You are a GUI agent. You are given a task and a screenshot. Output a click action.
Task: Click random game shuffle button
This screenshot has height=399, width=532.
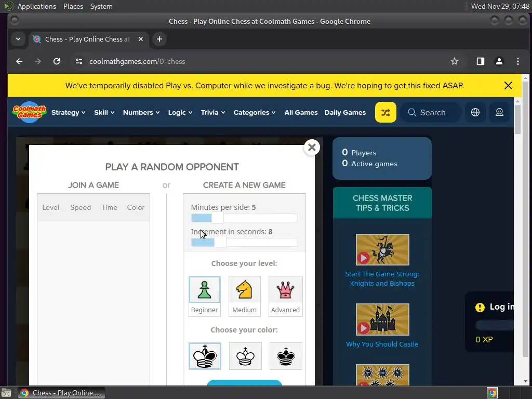(385, 112)
